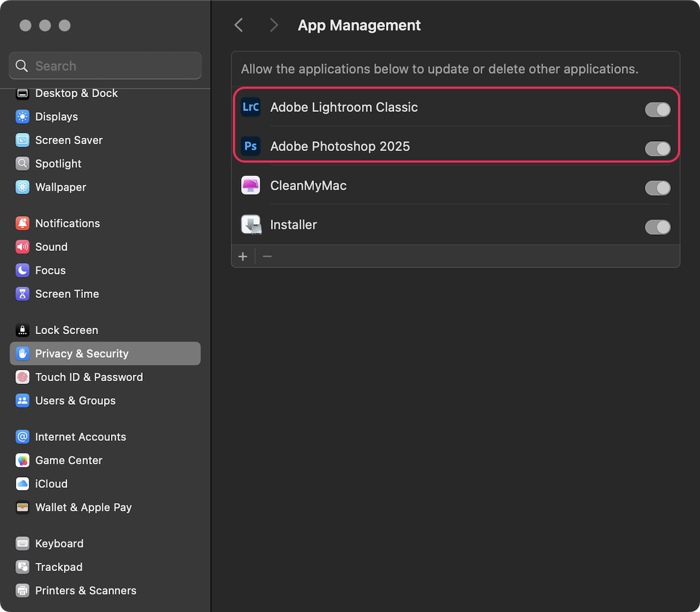Click the Installer app icon
The height and width of the screenshot is (612, 700).
pos(250,224)
